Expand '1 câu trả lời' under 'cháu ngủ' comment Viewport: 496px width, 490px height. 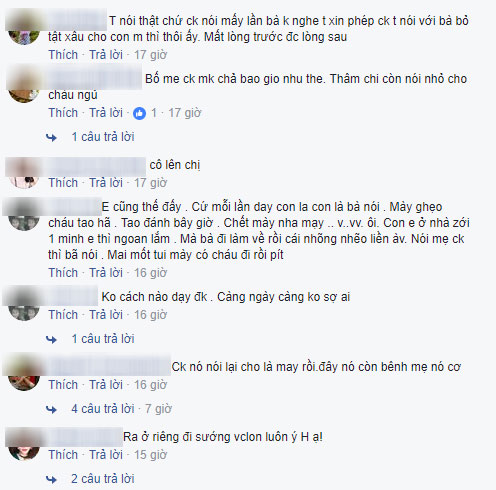[x=103, y=137]
